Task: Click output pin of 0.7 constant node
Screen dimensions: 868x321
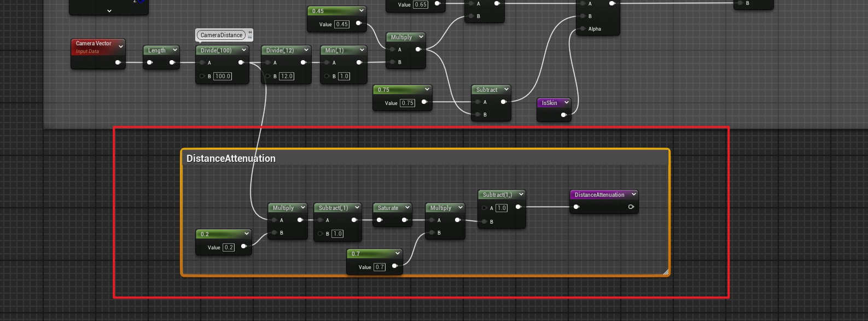Action: 395,266
